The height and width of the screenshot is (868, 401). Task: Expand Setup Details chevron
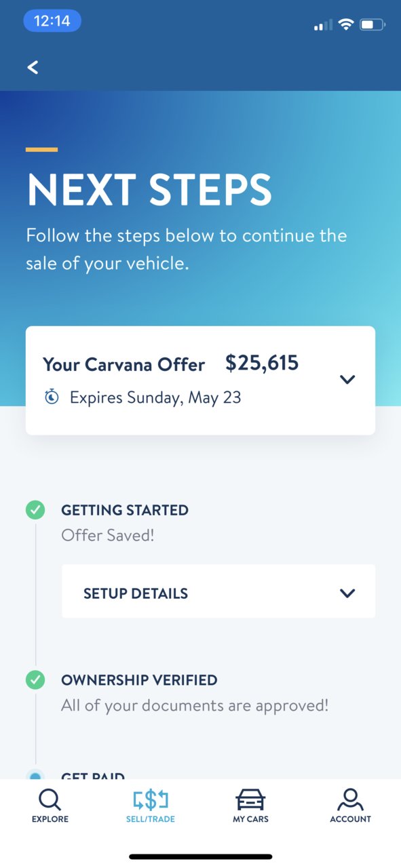pos(347,593)
